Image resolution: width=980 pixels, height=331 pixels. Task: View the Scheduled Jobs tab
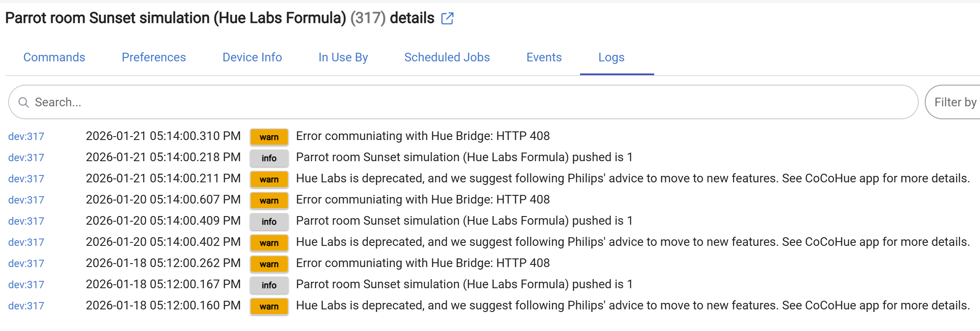point(447,57)
